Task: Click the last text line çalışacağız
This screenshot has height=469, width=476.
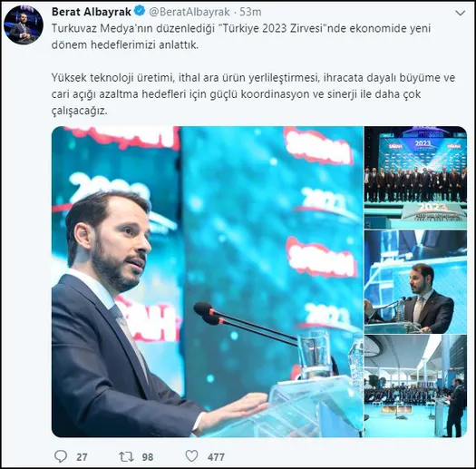Action: [79, 111]
